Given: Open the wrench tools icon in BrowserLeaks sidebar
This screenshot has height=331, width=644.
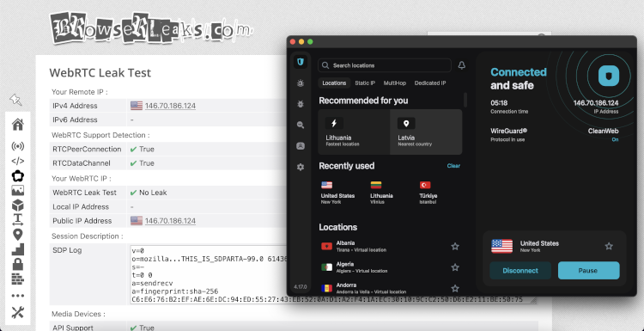Looking at the screenshot, I should [x=18, y=312].
